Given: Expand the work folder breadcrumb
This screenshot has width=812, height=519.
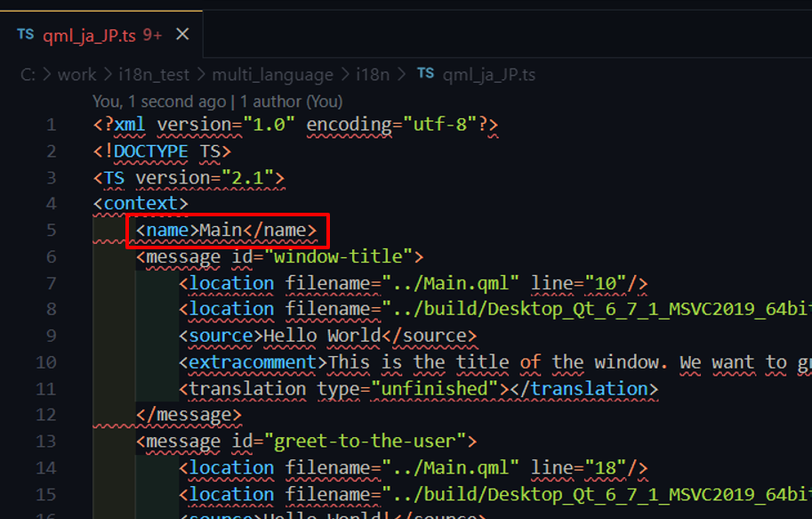Looking at the screenshot, I should (x=76, y=75).
